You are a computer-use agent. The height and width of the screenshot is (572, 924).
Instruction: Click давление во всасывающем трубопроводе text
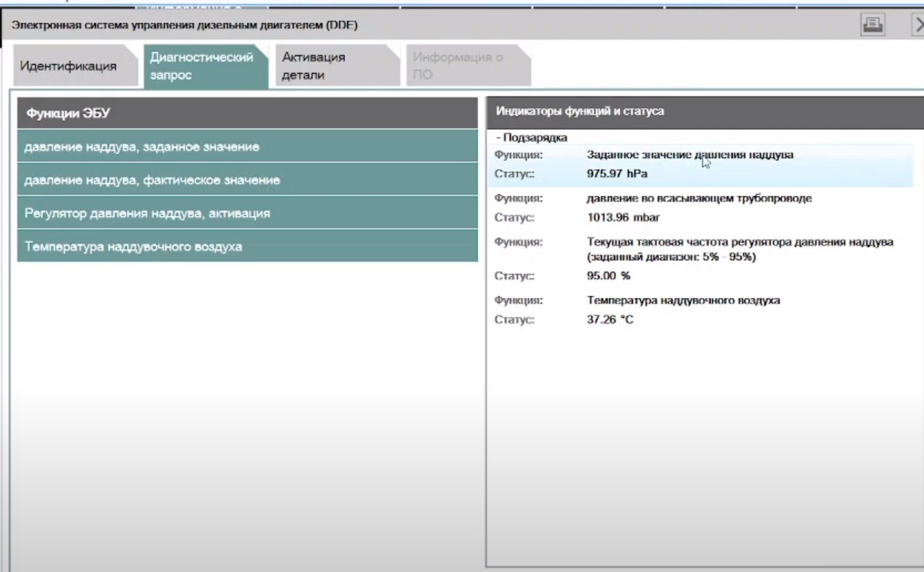tap(699, 198)
